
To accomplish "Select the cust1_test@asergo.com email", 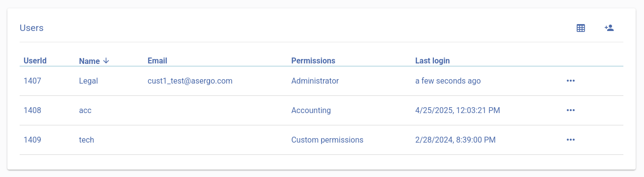I will tap(190, 81).
